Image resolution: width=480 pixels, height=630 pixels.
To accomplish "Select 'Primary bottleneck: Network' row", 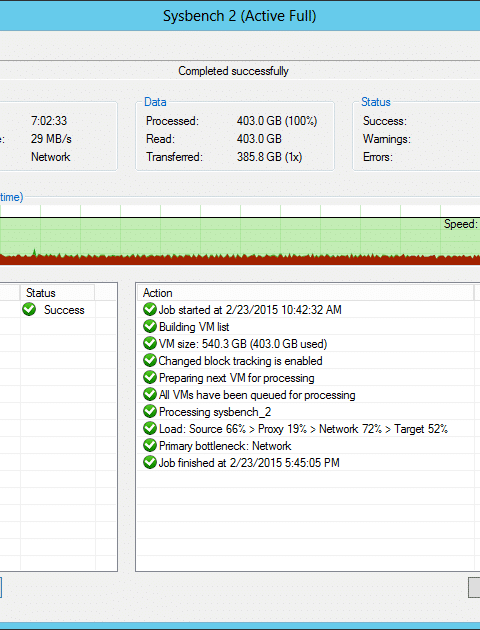I will click(x=306, y=446).
